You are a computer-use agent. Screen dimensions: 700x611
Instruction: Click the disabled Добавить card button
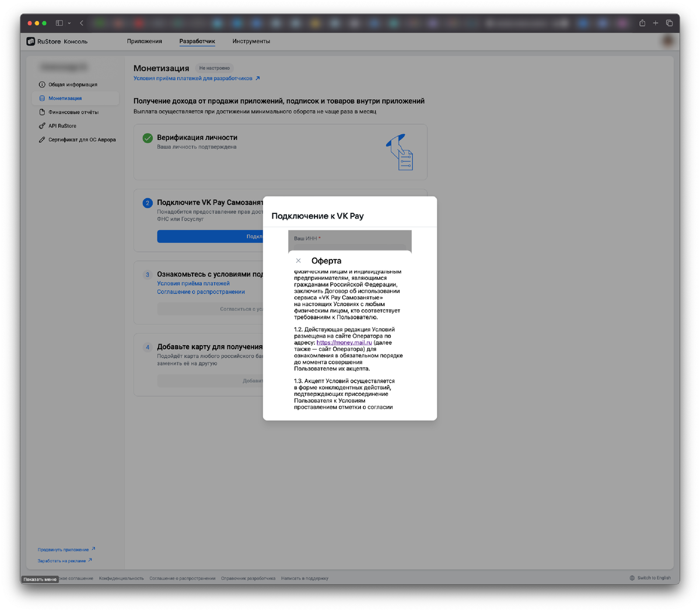tap(210, 381)
